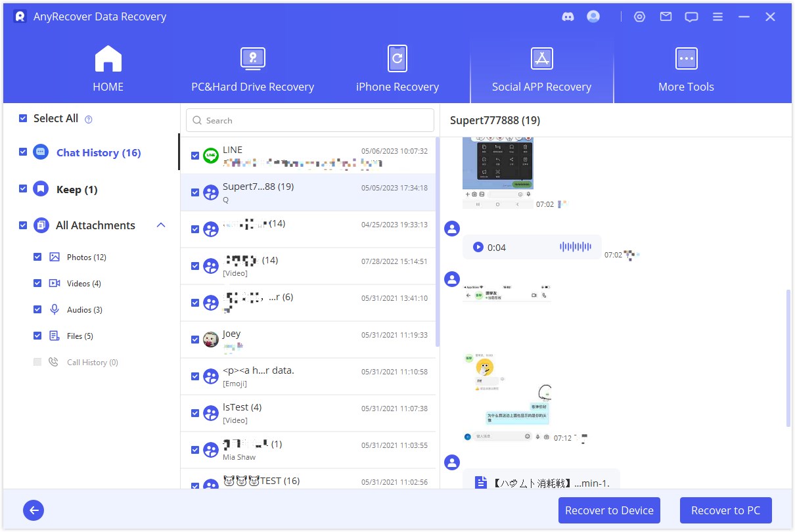This screenshot has height=532, width=795.
Task: Click the Videos camera icon
Action: [55, 283]
